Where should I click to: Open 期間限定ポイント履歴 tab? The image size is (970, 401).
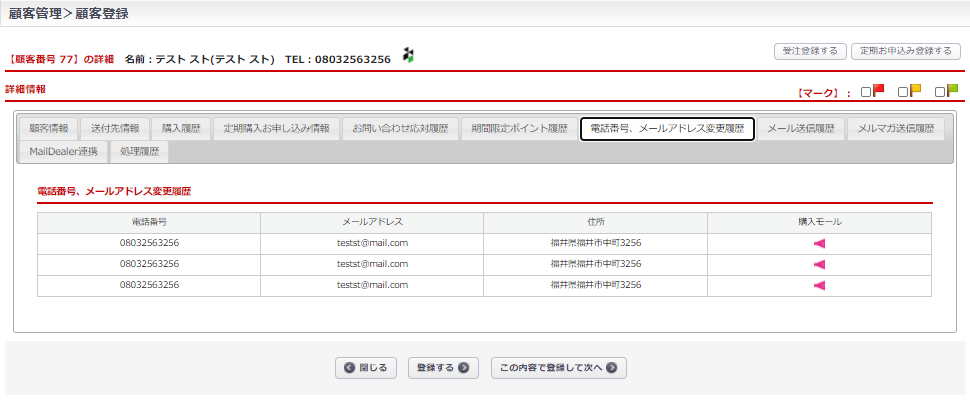(520, 129)
